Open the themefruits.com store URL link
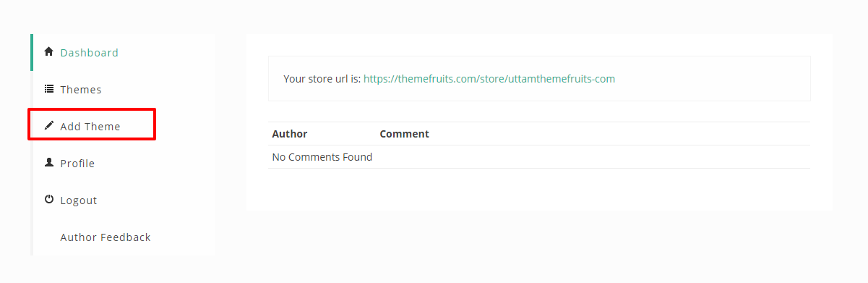The image size is (868, 283). click(x=489, y=78)
